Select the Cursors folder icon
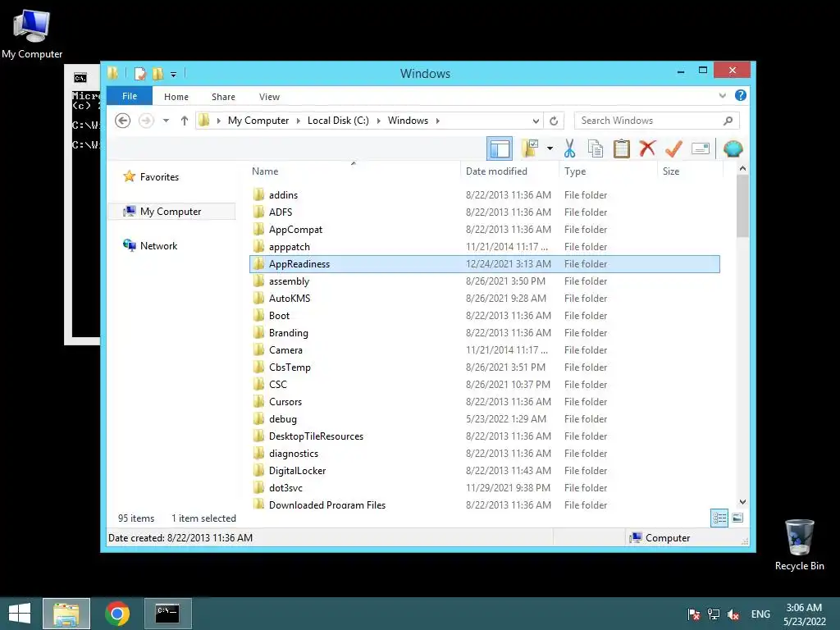The height and width of the screenshot is (630, 840). pyautogui.click(x=258, y=401)
